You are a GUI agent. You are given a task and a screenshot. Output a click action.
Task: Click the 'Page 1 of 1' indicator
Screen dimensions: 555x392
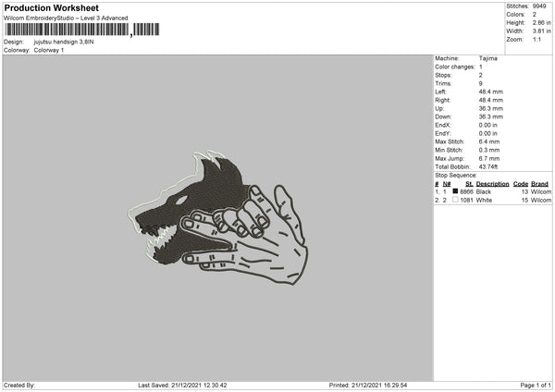click(536, 386)
